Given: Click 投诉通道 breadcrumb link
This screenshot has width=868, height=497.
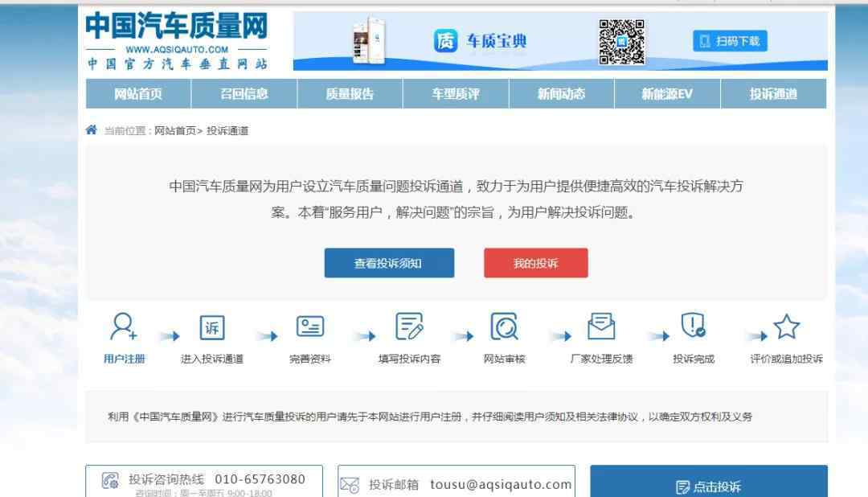Looking at the screenshot, I should tap(227, 131).
